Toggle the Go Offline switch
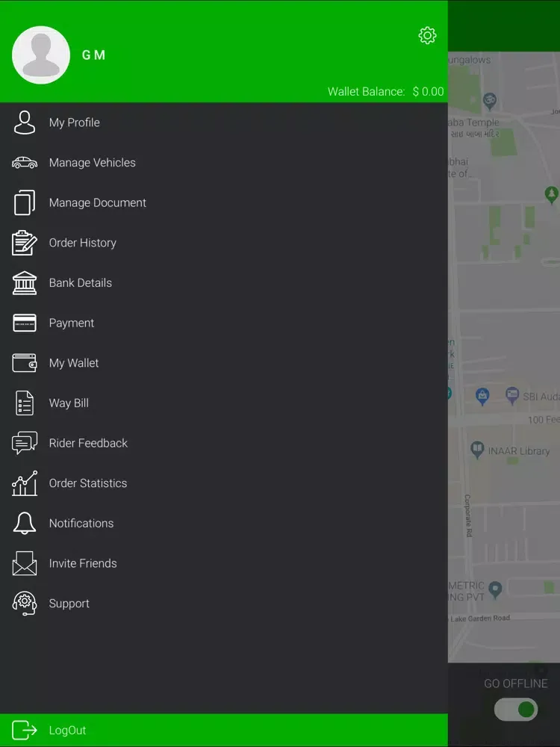The height and width of the screenshot is (747, 560). pyautogui.click(x=516, y=709)
